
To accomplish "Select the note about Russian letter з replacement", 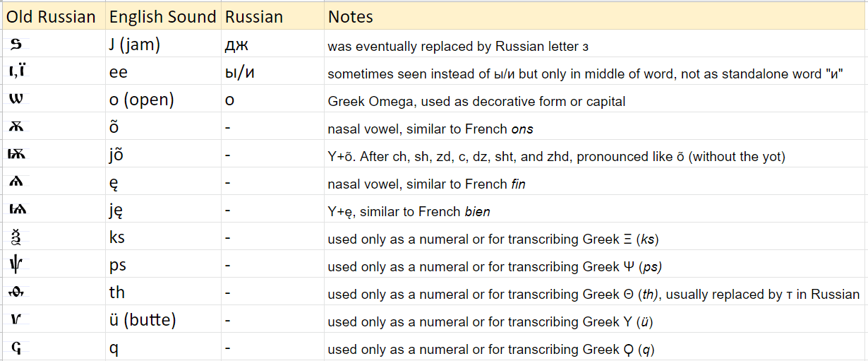I will 457,47.
